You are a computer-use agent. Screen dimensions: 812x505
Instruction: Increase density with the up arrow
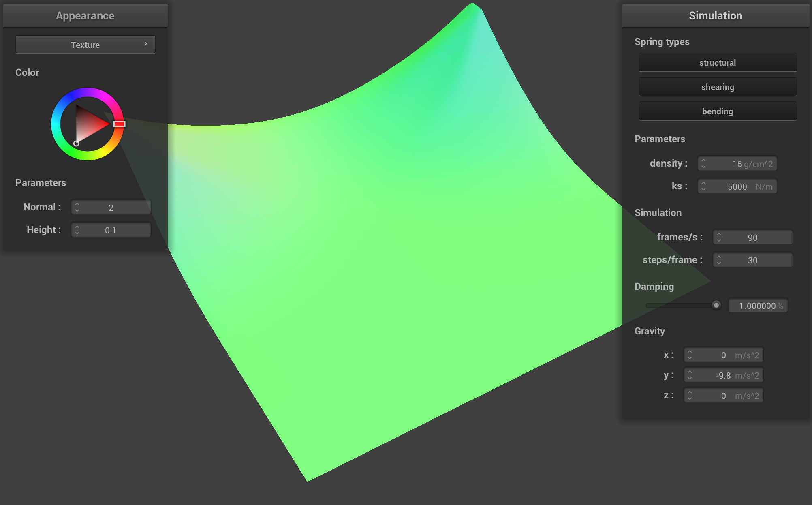[x=703, y=160]
